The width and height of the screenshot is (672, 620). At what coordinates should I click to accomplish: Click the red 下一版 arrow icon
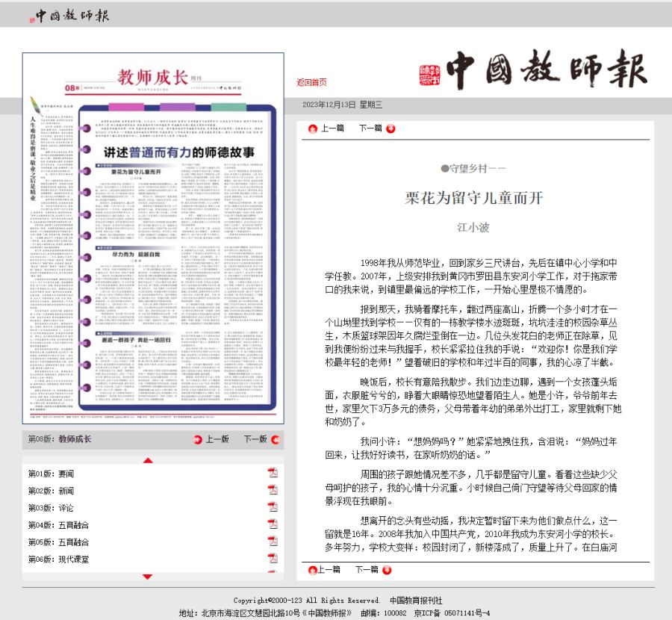[x=276, y=440]
